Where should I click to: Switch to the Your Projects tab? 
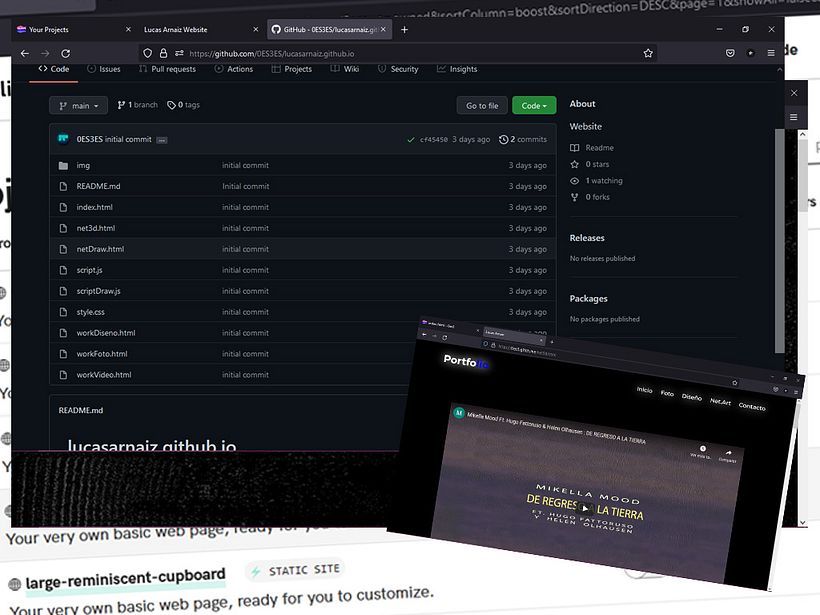[73, 30]
